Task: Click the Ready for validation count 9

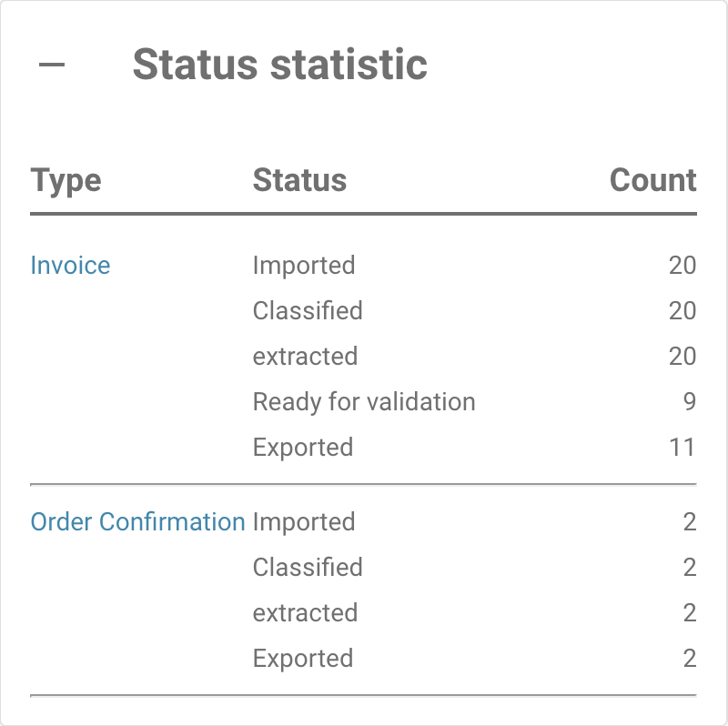Action: (690, 401)
